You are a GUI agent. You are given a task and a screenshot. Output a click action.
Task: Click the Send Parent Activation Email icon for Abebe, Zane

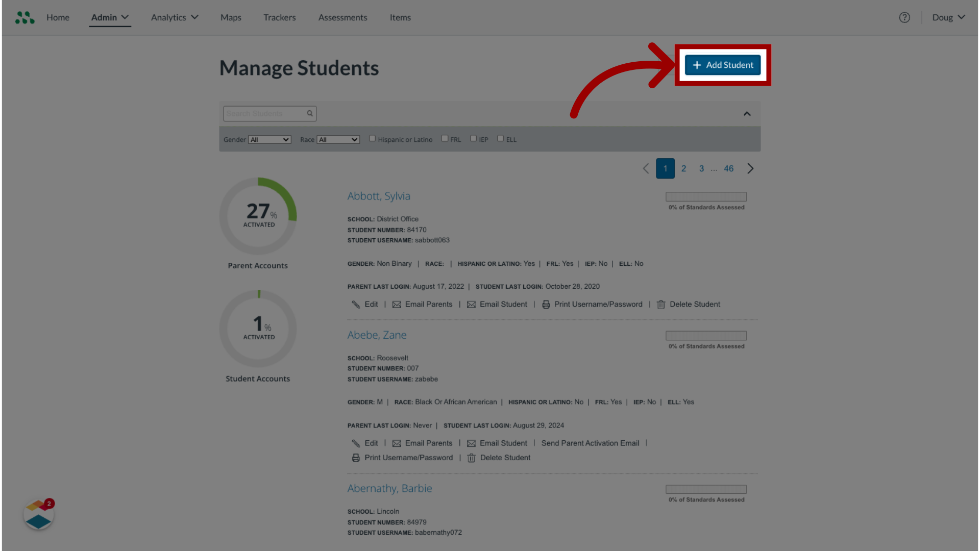tap(590, 443)
